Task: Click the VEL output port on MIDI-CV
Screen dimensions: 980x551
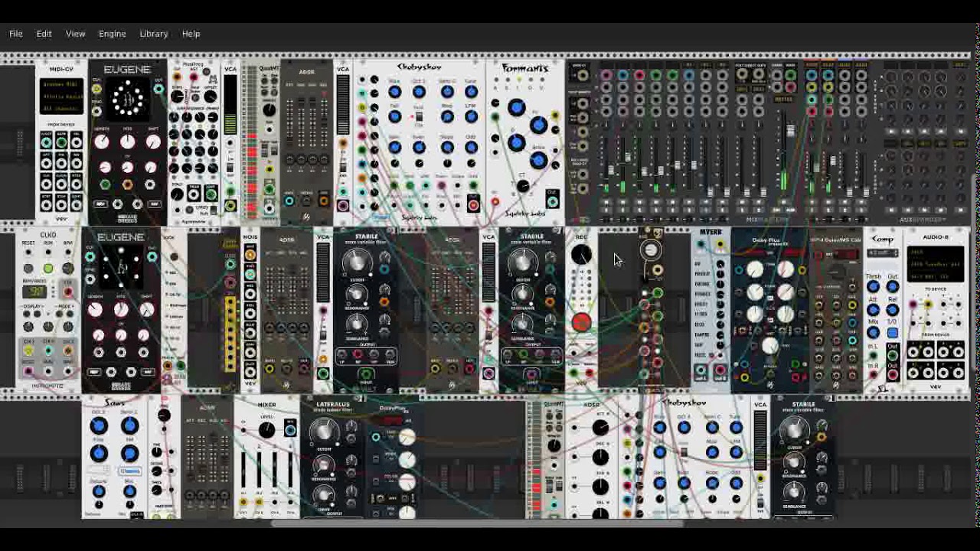Action: tap(77, 142)
